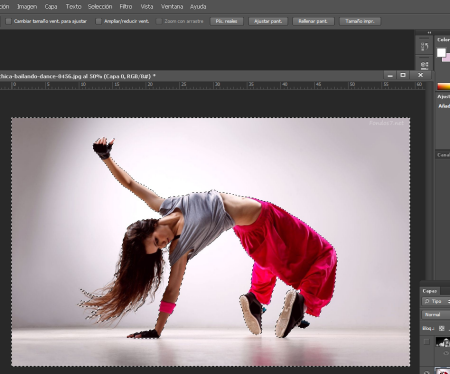Close the chica-bailando document window

421,75
